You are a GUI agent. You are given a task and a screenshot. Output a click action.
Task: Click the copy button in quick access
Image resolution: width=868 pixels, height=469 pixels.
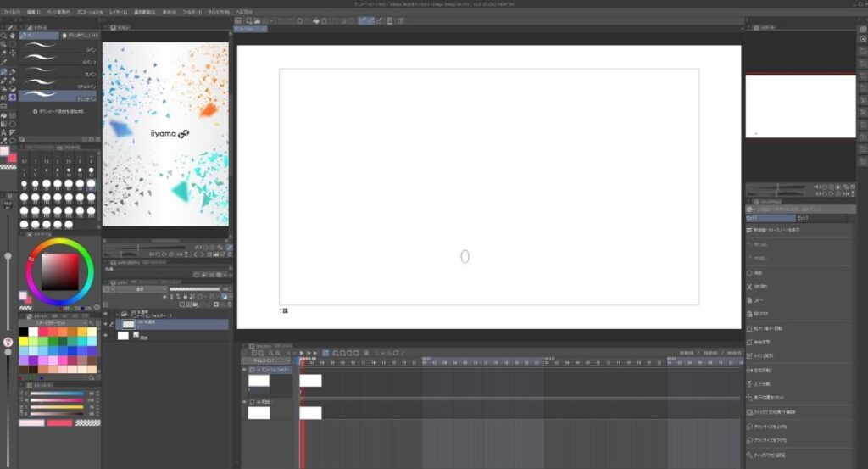[750, 300]
